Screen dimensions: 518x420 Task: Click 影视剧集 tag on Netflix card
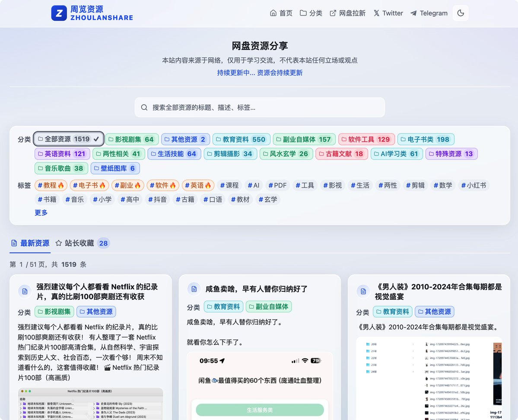[x=54, y=312]
